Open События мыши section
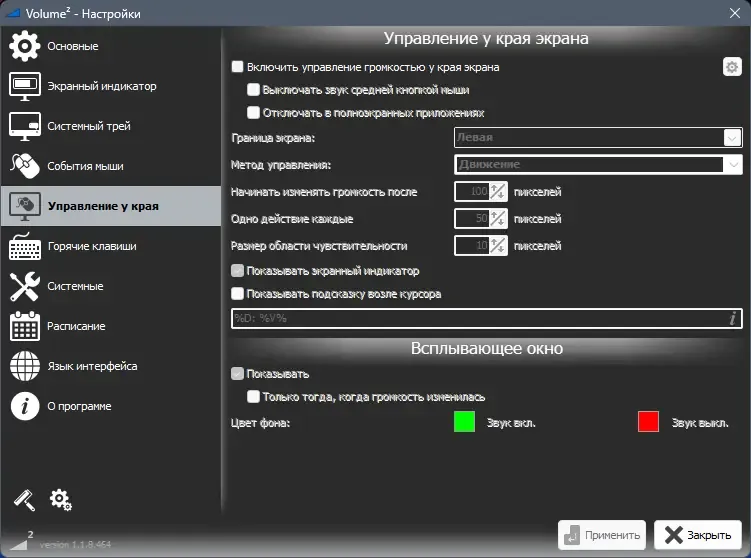The height and width of the screenshot is (558, 751). (x=111, y=166)
